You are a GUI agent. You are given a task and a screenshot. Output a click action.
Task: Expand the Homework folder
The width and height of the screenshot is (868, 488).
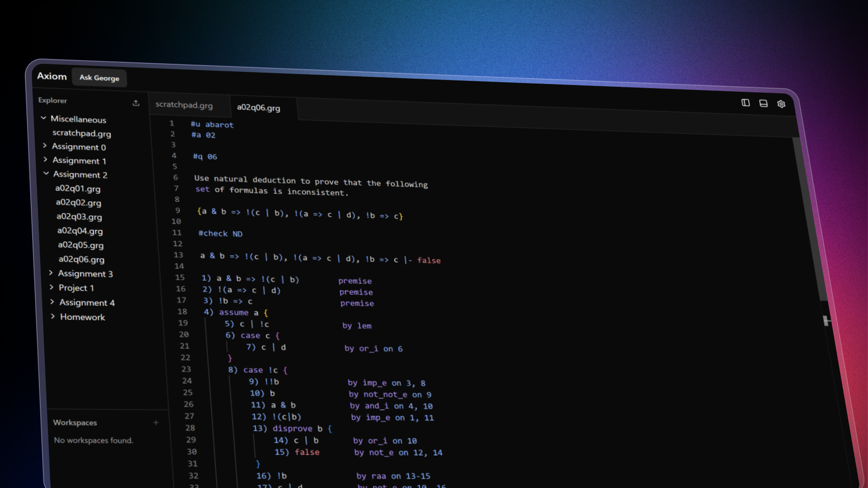tap(82, 317)
